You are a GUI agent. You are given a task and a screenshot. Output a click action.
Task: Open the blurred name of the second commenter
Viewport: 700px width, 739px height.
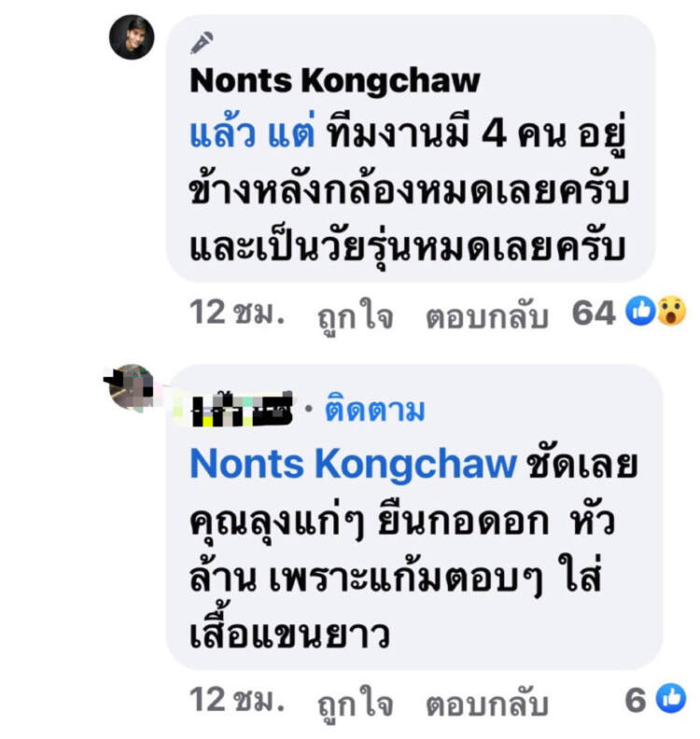click(242, 409)
